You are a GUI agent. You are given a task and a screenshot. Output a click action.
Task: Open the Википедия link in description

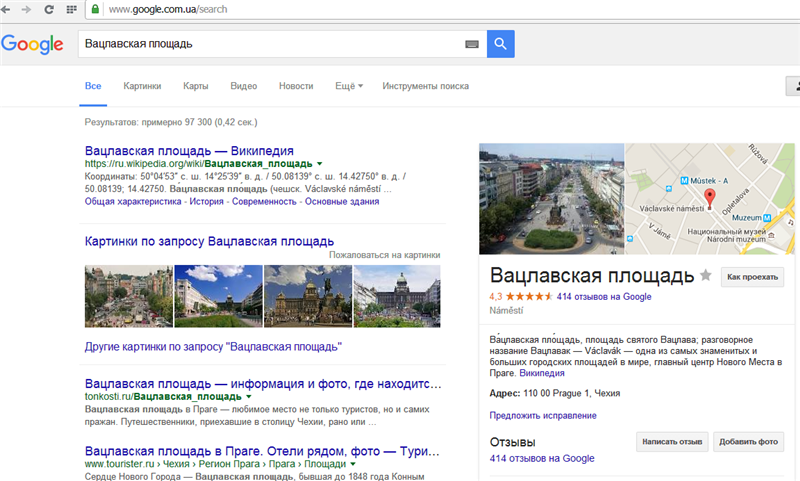click(x=542, y=373)
